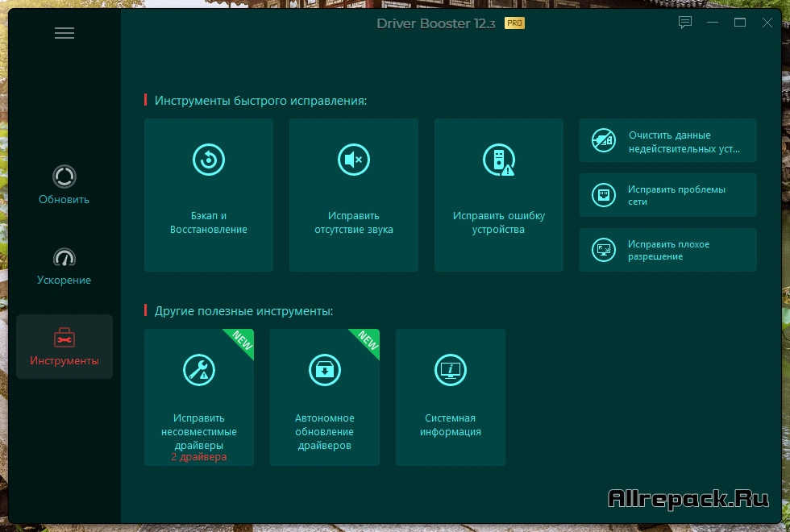
Task: Open the hamburger menu
Action: 64,33
